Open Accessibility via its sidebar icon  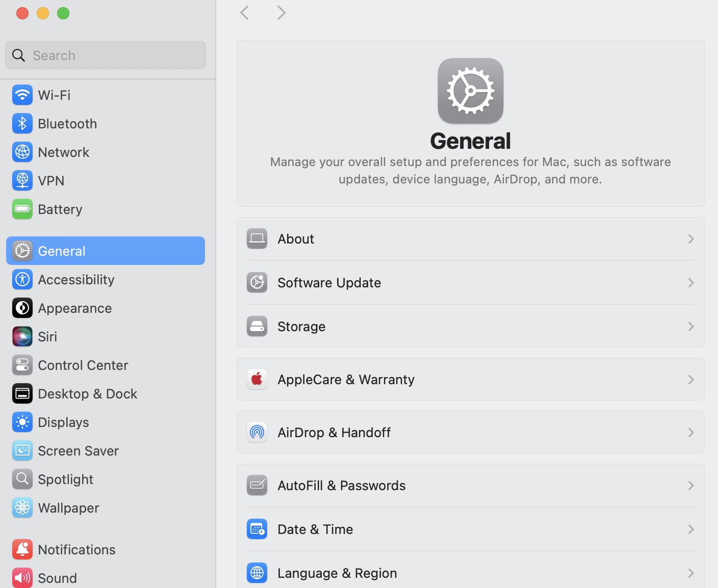[x=22, y=279]
